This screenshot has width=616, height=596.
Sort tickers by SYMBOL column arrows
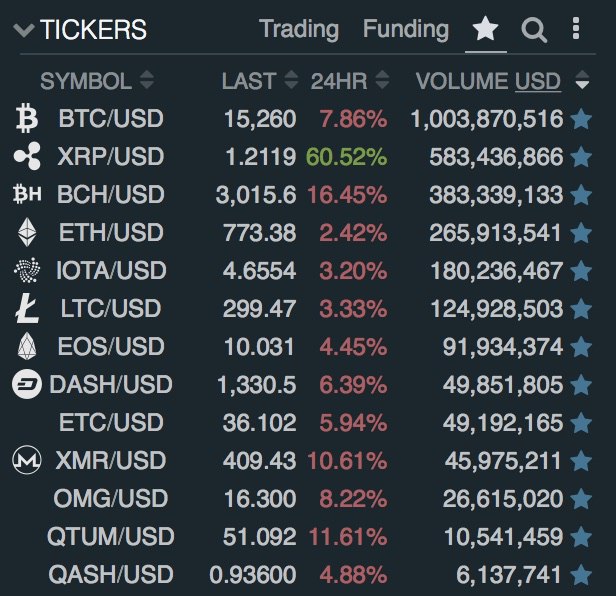tap(147, 80)
